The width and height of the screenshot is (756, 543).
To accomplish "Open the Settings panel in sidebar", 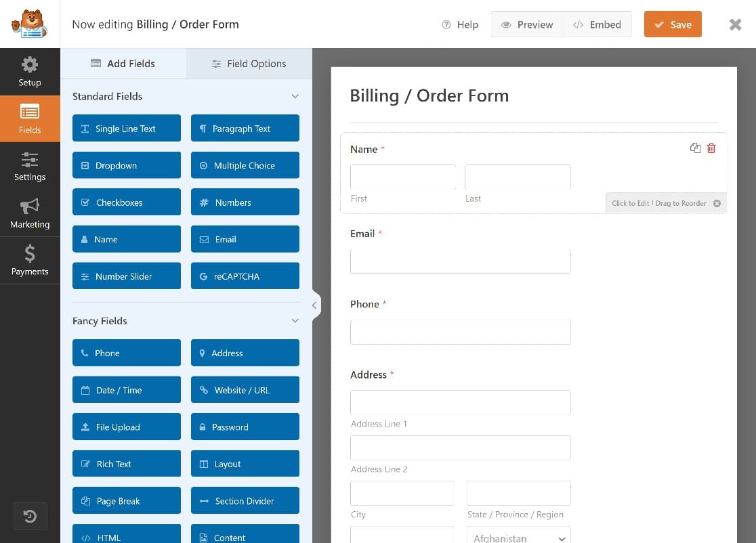I will pos(29,166).
